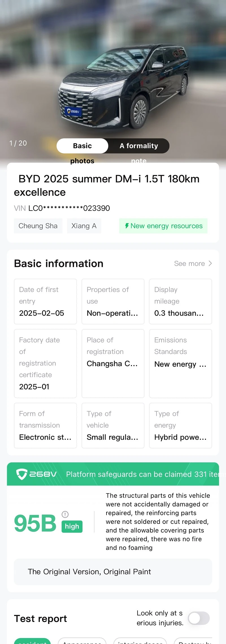
Task: Tap the Cheung Sha location tag
Action: 38,226
